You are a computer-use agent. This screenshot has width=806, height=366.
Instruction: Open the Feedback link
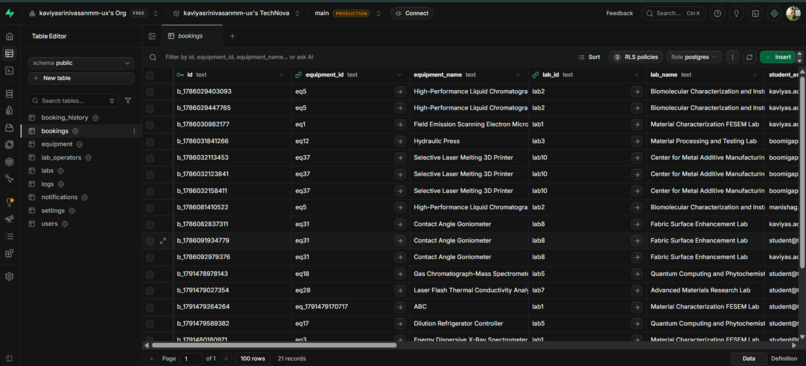(x=619, y=13)
